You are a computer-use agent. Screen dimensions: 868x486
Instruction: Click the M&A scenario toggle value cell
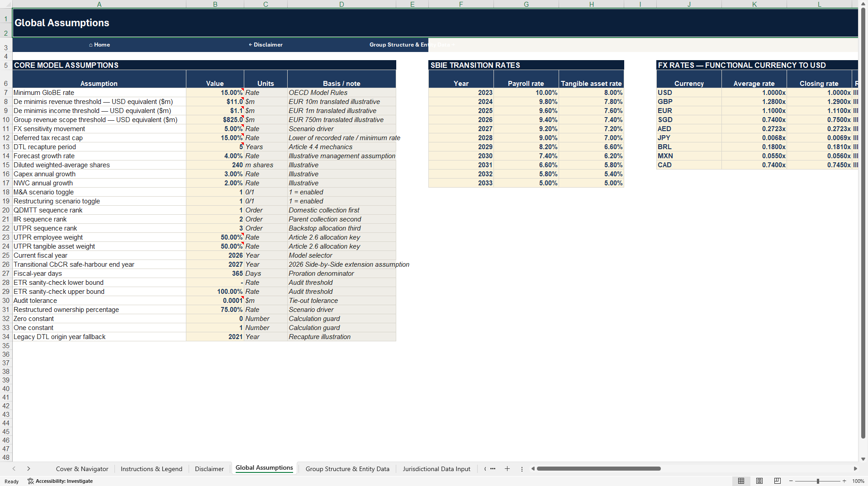click(215, 192)
